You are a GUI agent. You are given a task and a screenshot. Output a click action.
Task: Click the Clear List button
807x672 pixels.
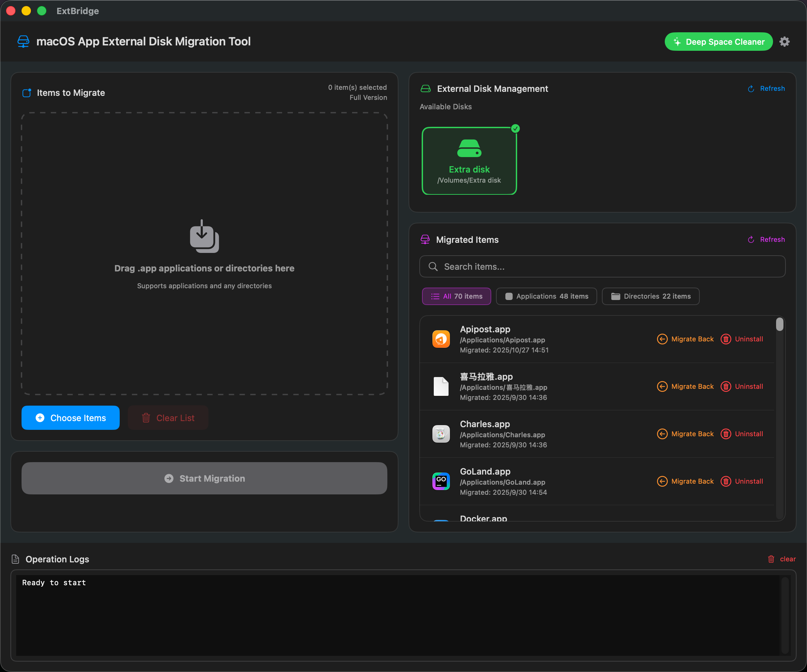pos(168,418)
